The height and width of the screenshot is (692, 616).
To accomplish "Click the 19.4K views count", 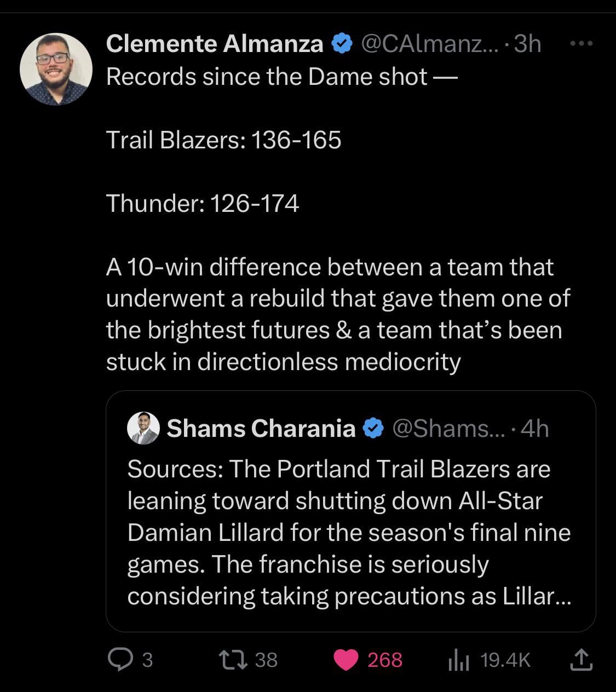I will (x=505, y=660).
